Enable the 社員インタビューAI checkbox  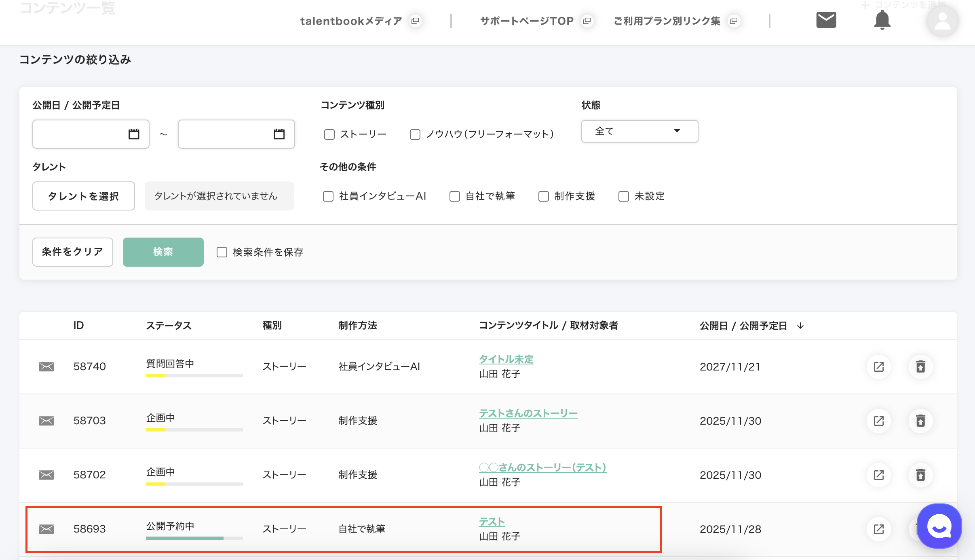328,196
